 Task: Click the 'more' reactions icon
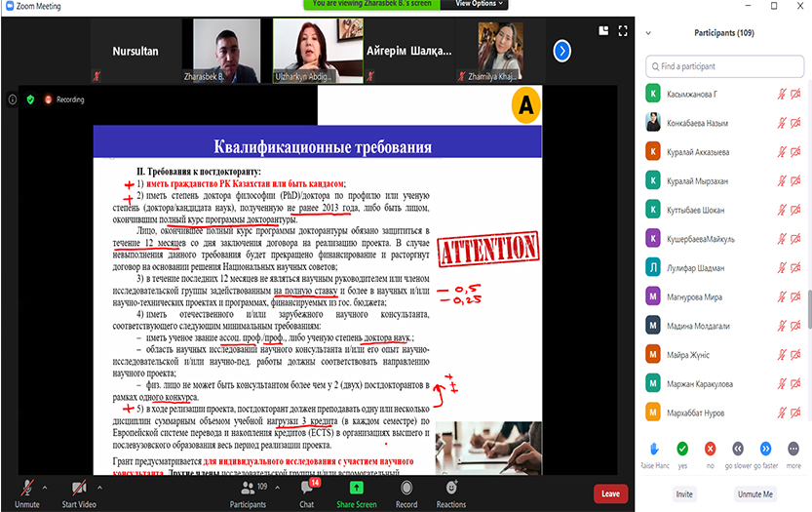793,449
